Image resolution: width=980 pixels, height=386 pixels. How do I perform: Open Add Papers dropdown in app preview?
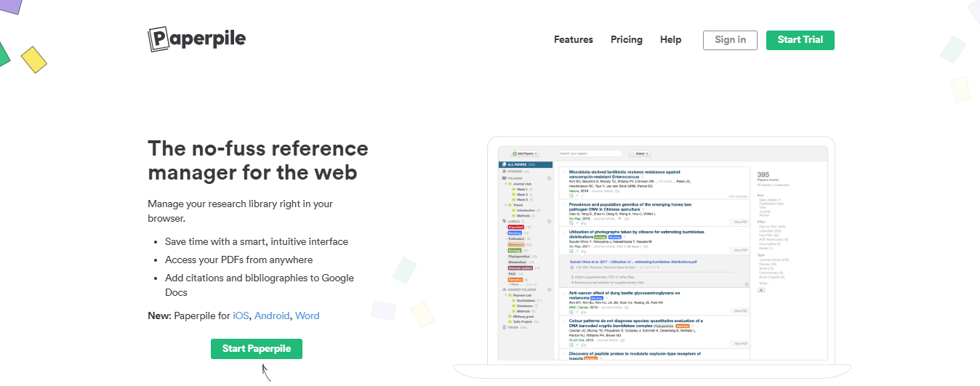(525, 153)
